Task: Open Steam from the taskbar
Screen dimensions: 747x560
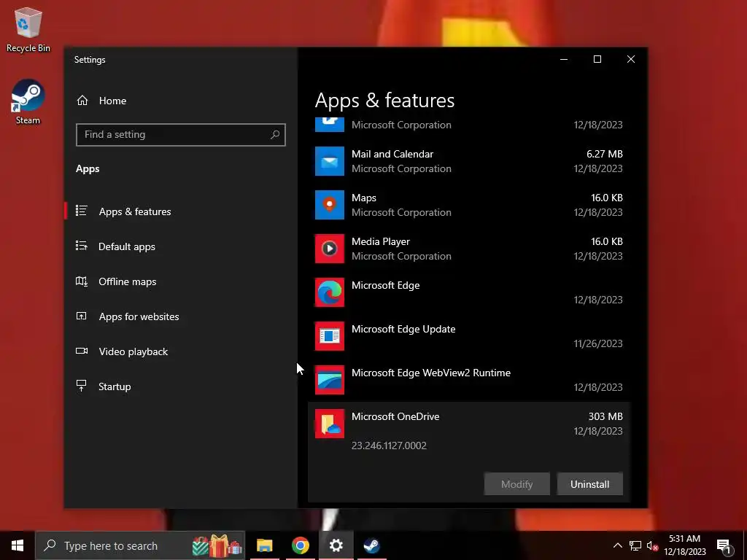Action: click(x=371, y=545)
